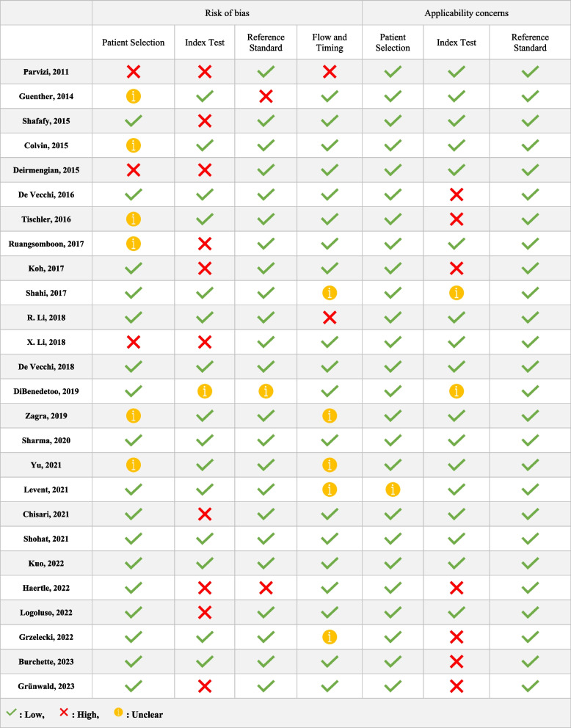Click the yellow Unclear icon in legend
571x728 pixels.
pos(120,712)
